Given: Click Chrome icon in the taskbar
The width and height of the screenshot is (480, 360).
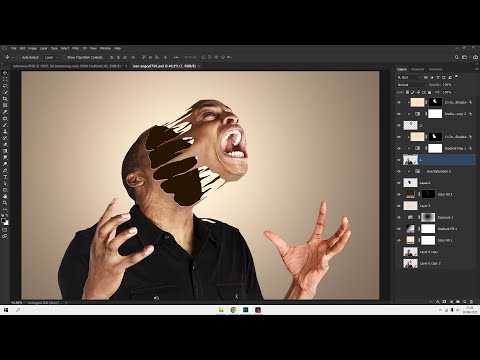Looking at the screenshot, I should point(233,310).
